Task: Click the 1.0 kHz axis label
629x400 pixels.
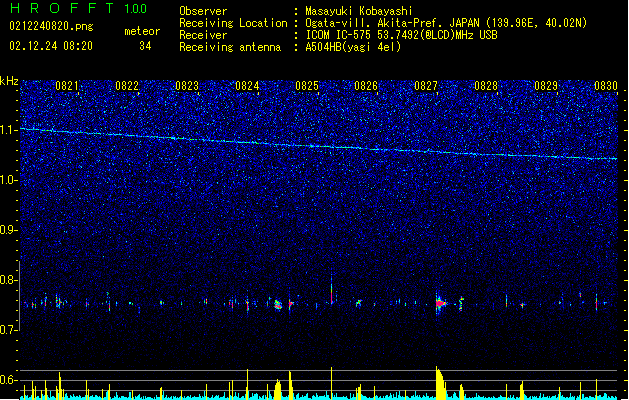Action: click(9, 180)
